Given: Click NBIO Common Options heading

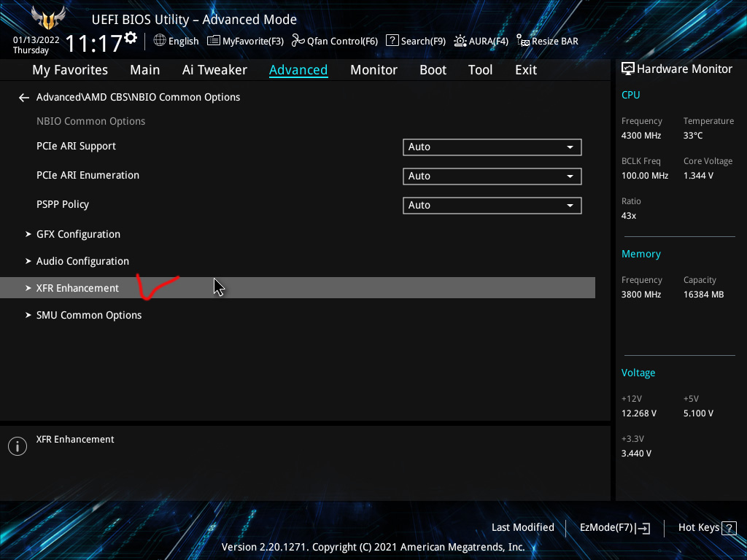Looking at the screenshot, I should coord(91,122).
